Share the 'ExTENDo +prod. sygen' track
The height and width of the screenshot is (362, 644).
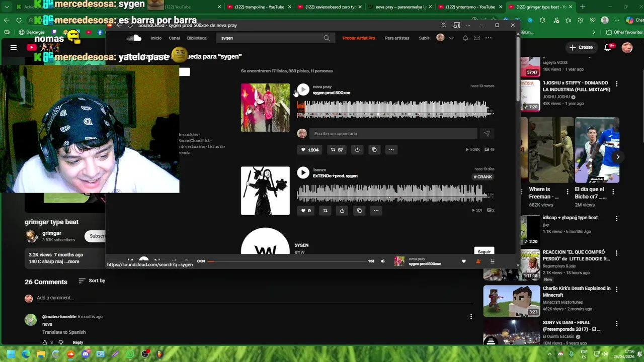pyautogui.click(x=342, y=211)
